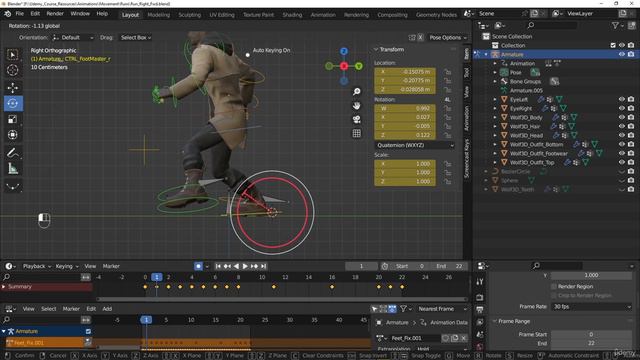Screen dimensions: 640x360
Task: Jump to the last frame
Action: (264, 266)
